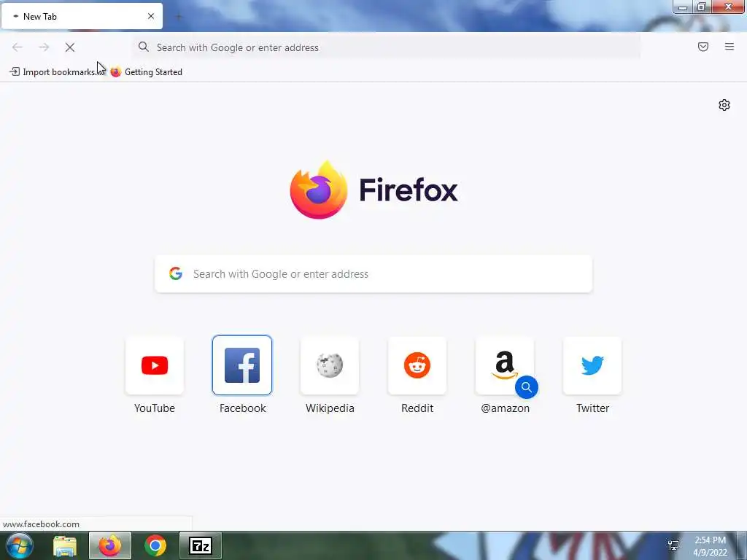747x560 pixels.
Task: Open the Reddit shortcut tile
Action: pyautogui.click(x=417, y=365)
